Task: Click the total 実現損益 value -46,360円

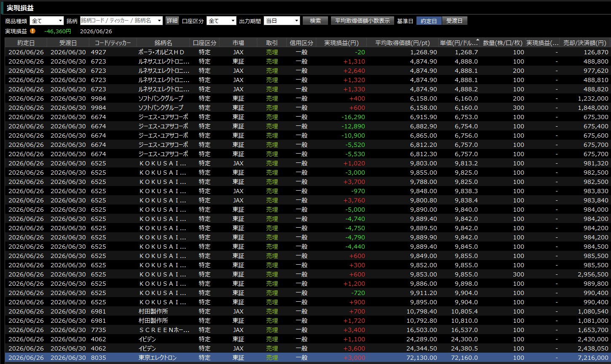Action: click(58, 31)
